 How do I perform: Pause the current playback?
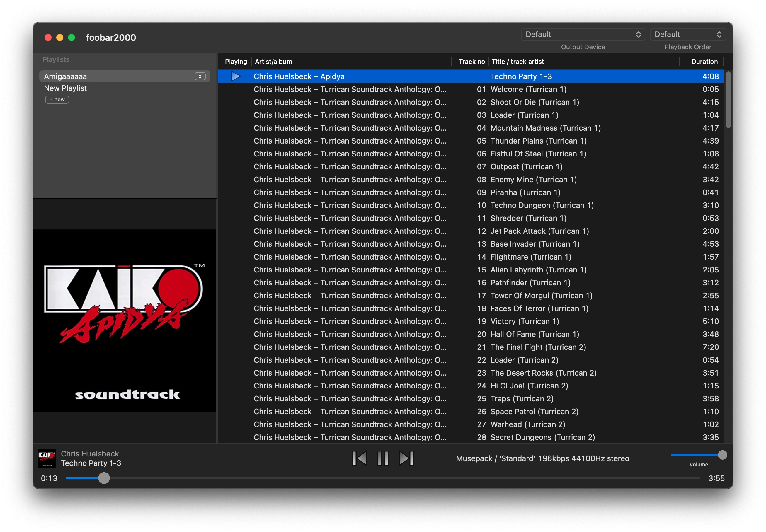coord(383,458)
